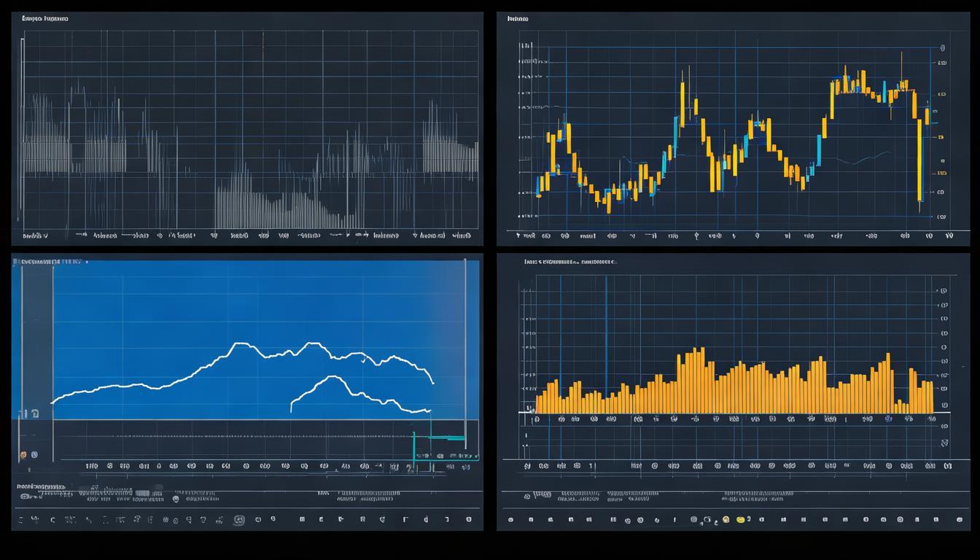Click the first icon in the bottom-right toolbar

(x=510, y=520)
